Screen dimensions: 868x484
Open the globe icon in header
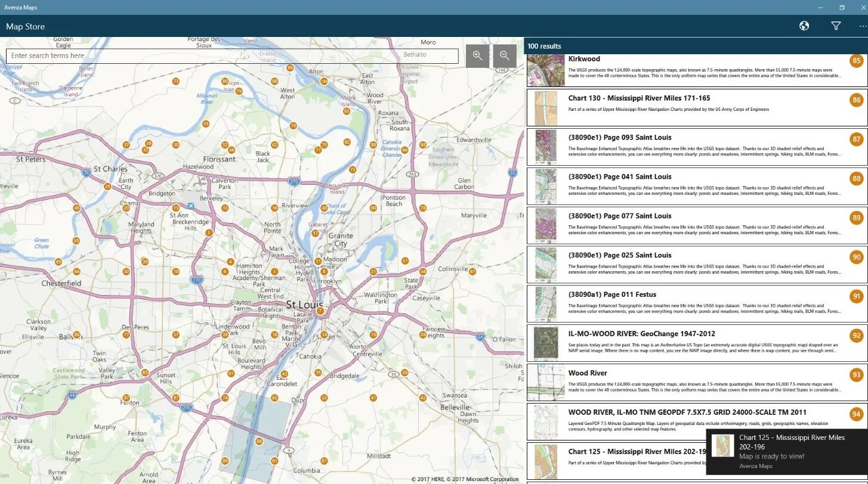[x=804, y=26]
